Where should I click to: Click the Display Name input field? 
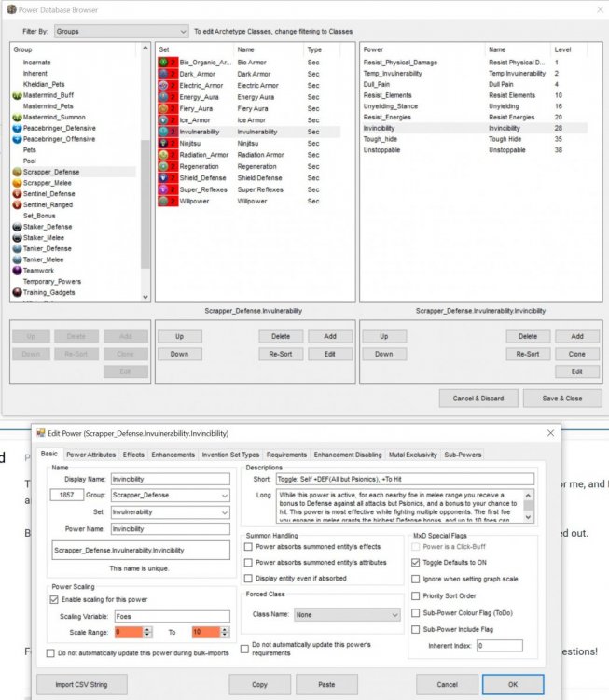[169, 479]
